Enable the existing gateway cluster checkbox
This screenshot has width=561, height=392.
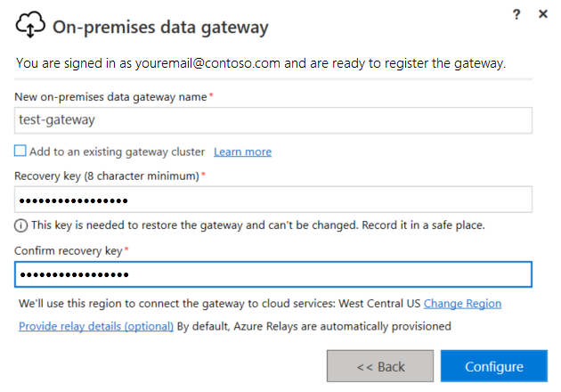20,151
